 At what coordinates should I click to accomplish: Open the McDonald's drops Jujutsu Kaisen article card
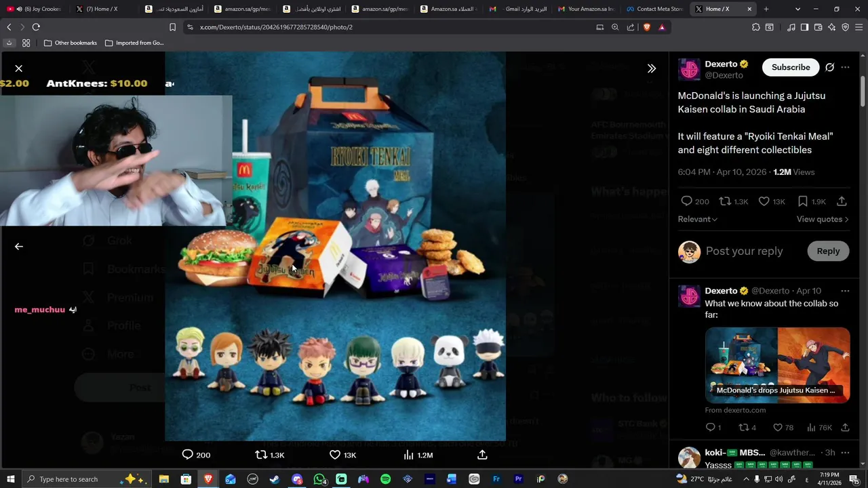pyautogui.click(x=777, y=365)
